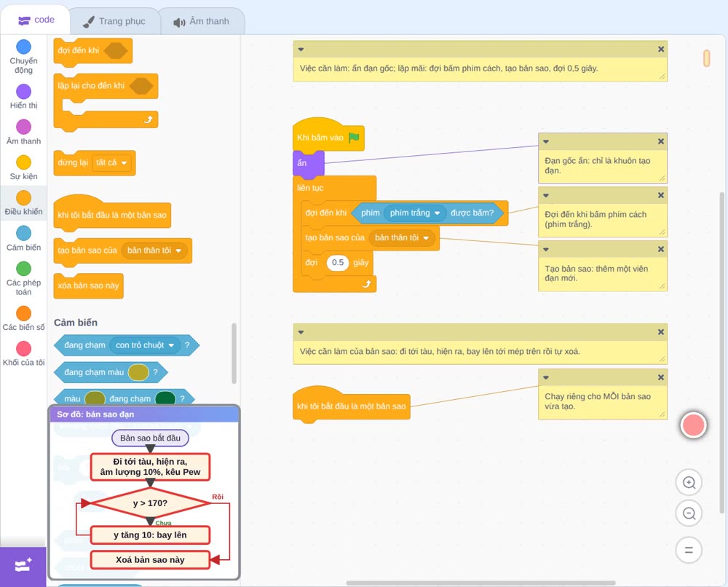Close the 'Việc cần làm của bản sao' comment

(x=661, y=332)
